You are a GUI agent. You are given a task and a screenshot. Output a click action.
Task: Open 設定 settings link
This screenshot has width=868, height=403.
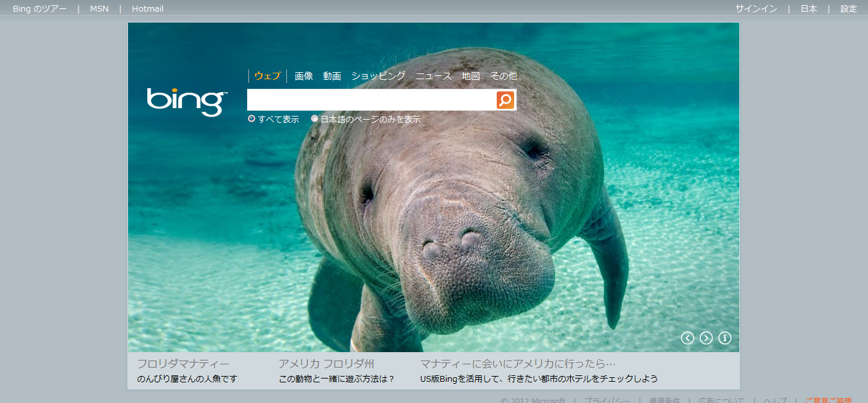(849, 8)
